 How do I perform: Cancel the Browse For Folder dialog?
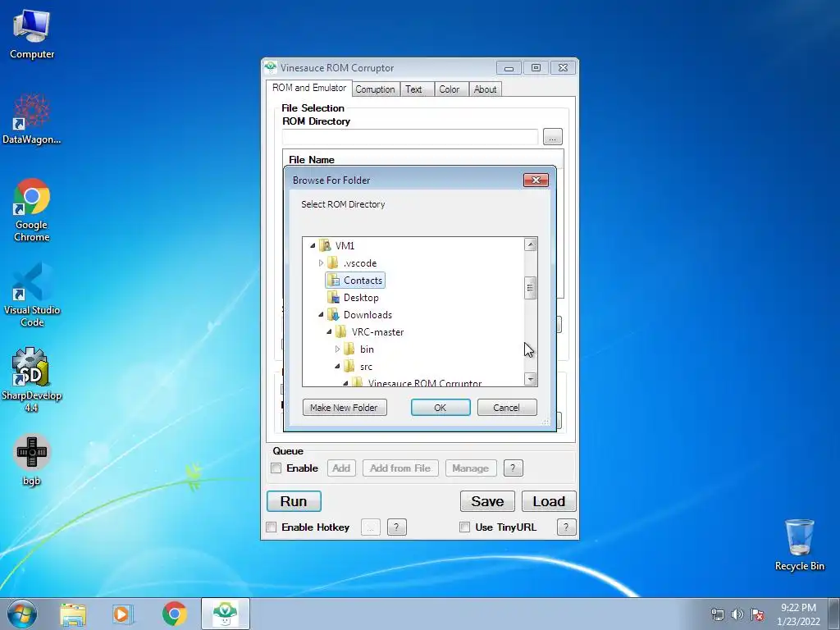pos(506,407)
